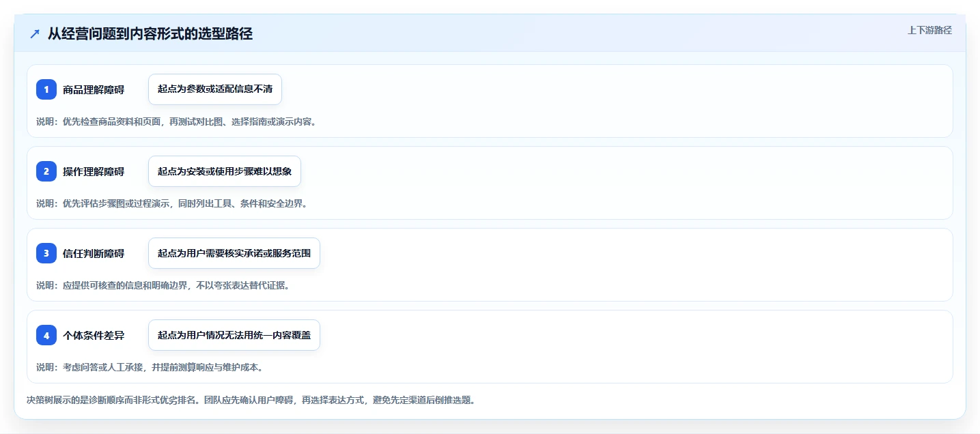The image size is (980, 434).
Task: Click the 信任判断障碍 heading
Action: (x=94, y=253)
